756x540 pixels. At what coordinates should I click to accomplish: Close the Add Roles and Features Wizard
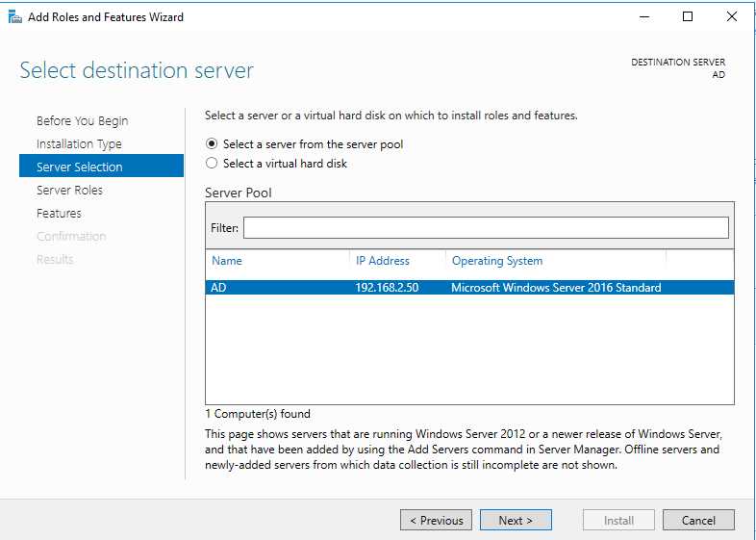[x=731, y=17]
